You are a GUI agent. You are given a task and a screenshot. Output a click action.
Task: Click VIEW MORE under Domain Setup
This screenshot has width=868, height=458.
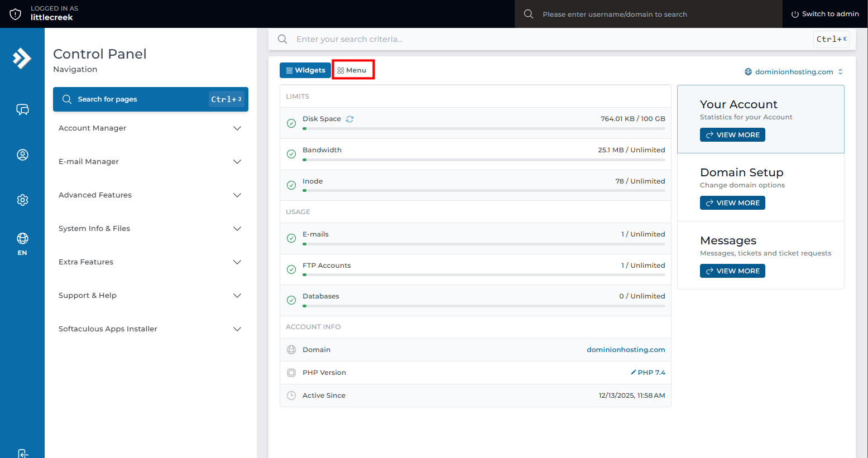[732, 203]
